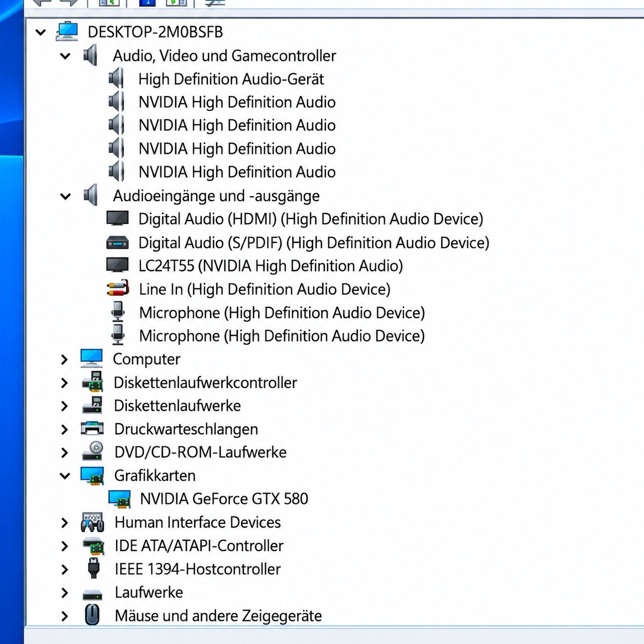The image size is (644, 644).
Task: Collapse the DESKTOP-2M0BSFB root node
Action: tap(41, 32)
